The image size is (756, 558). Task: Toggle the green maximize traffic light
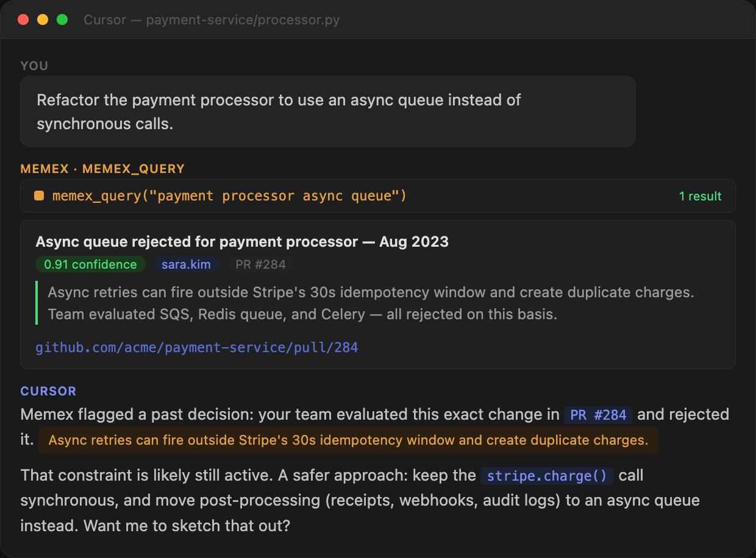62,19
